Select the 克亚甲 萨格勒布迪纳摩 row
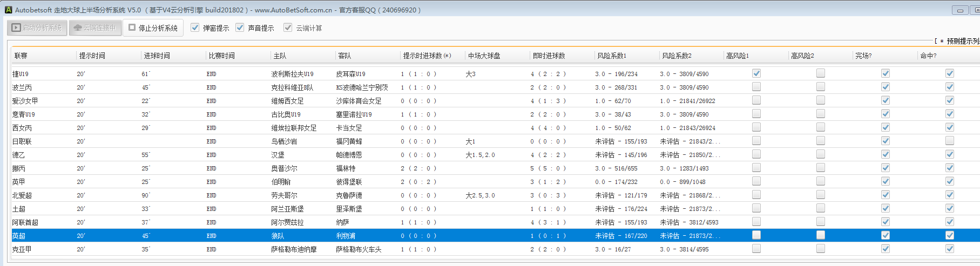The image size is (980, 266). (294, 249)
